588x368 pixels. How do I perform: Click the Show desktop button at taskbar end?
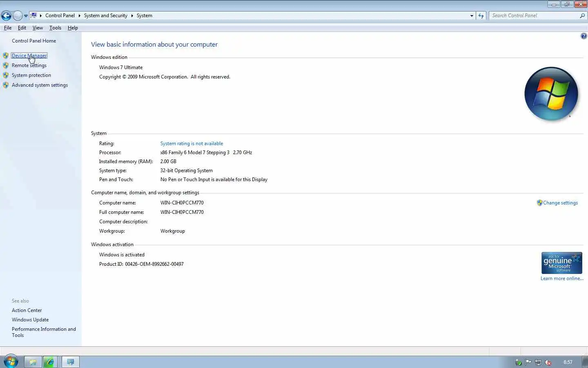pos(585,362)
